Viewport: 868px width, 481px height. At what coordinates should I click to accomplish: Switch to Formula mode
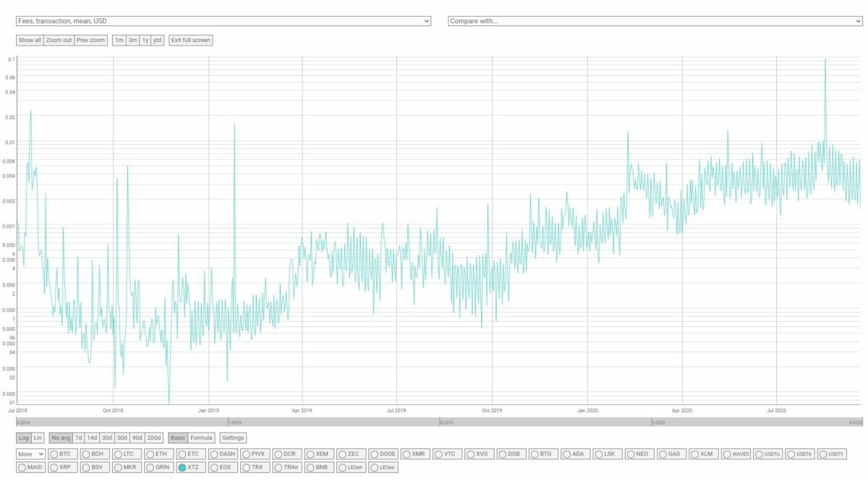(x=201, y=438)
